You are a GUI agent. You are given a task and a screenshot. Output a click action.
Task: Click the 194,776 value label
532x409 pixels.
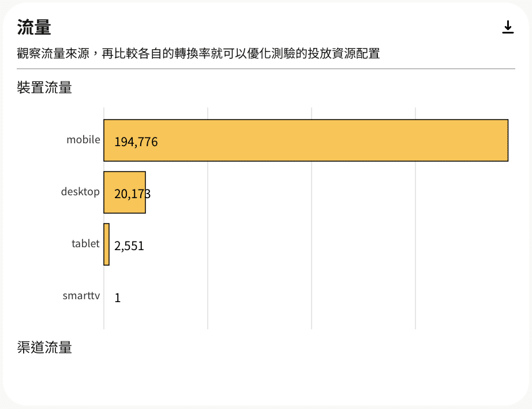point(136,142)
